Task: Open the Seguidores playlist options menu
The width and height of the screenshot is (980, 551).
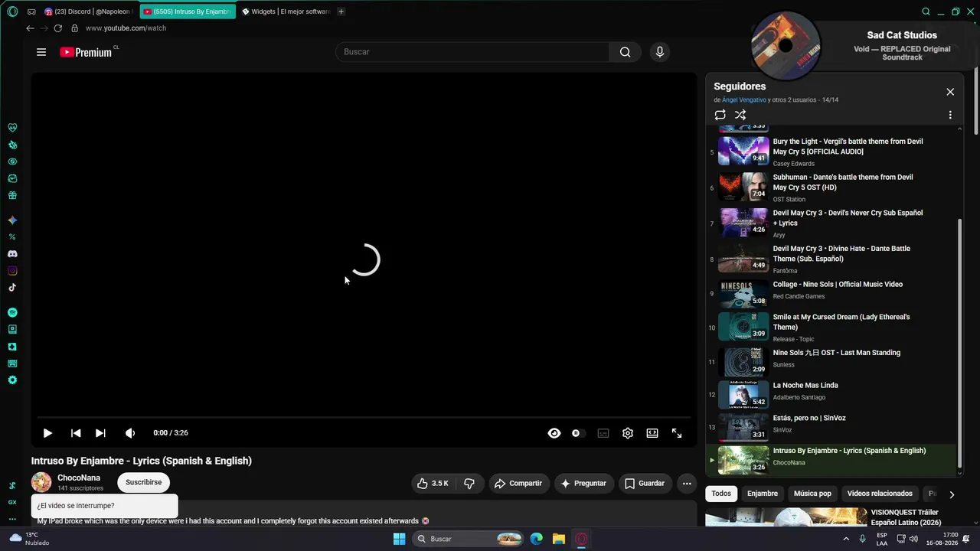Action: (950, 115)
